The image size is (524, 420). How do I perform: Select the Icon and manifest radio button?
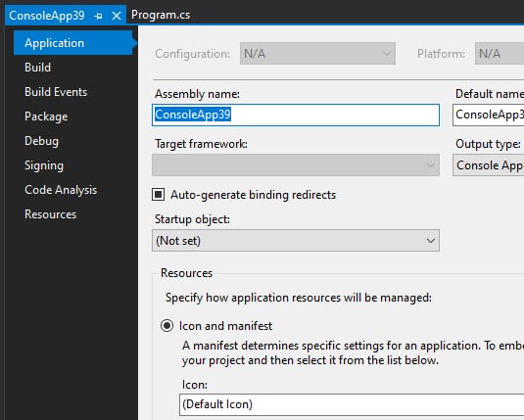(167, 325)
